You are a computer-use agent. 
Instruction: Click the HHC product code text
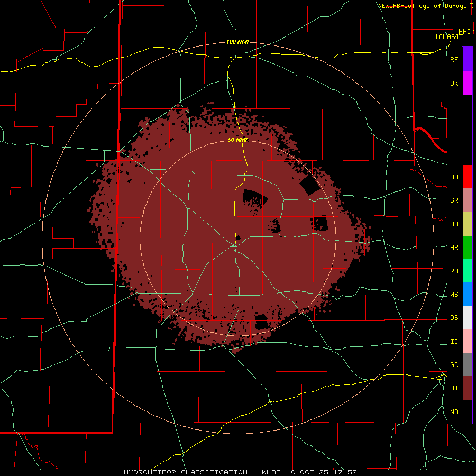(x=465, y=32)
